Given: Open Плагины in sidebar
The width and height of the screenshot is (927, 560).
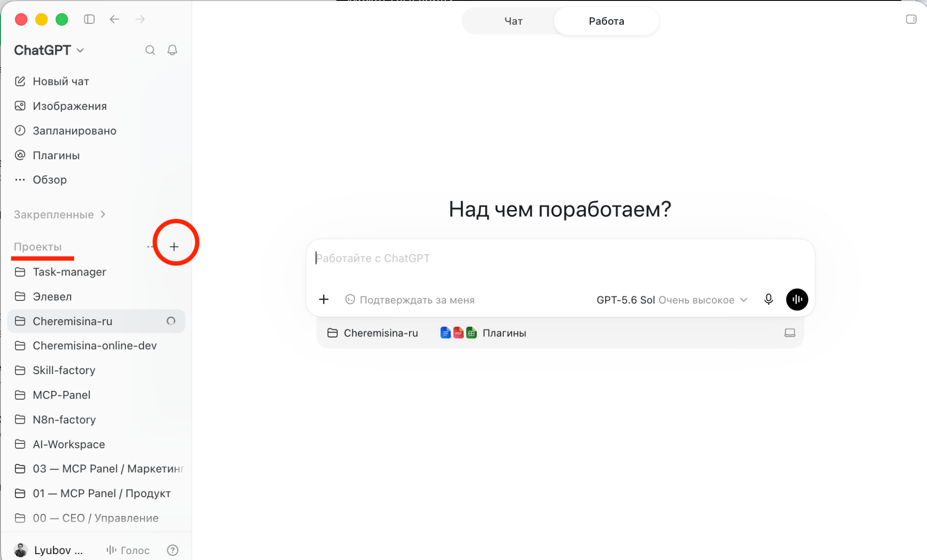Looking at the screenshot, I should tap(96, 155).
